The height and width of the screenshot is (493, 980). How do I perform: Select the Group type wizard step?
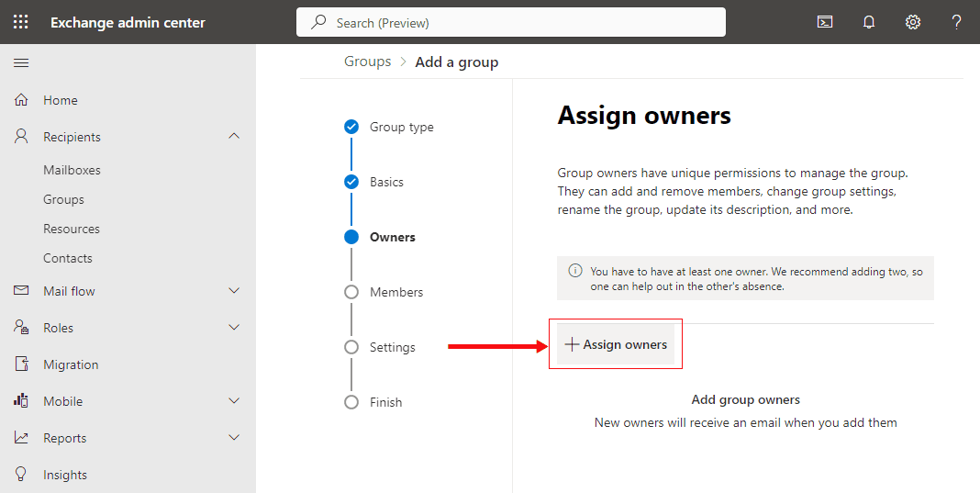401,127
